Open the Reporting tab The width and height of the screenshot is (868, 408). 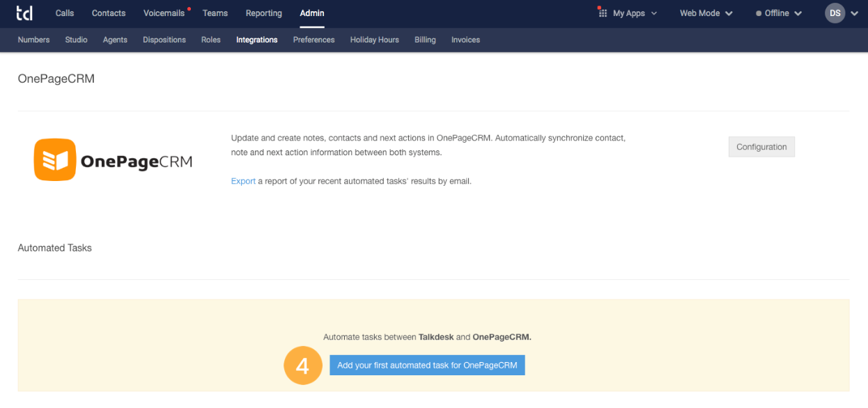[264, 13]
